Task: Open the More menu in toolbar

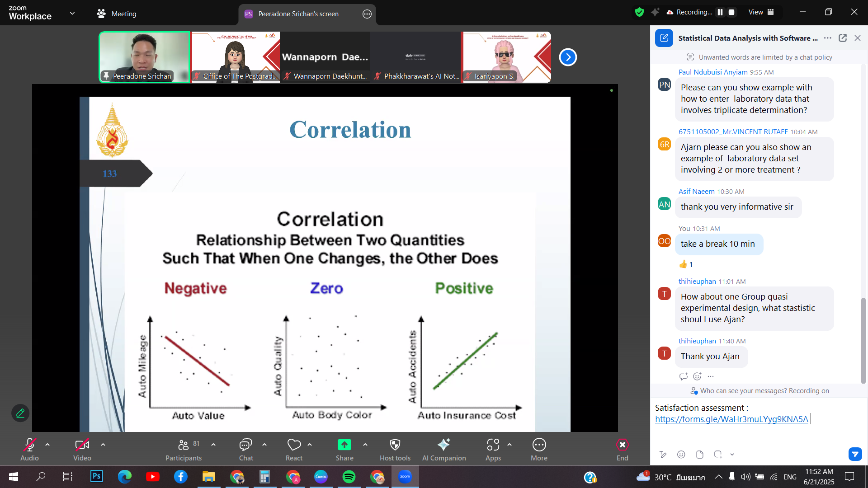Action: pos(539,445)
